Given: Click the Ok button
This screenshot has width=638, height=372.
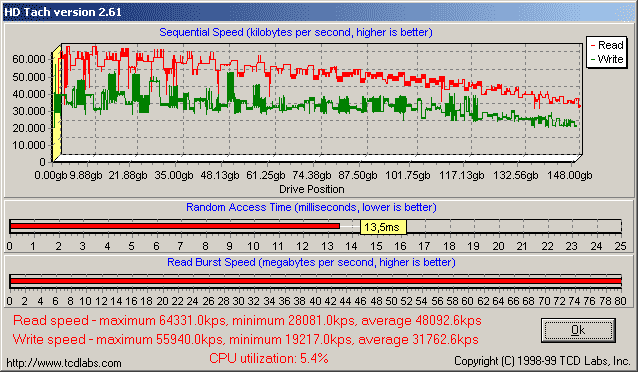Looking at the screenshot, I should tap(578, 330).
